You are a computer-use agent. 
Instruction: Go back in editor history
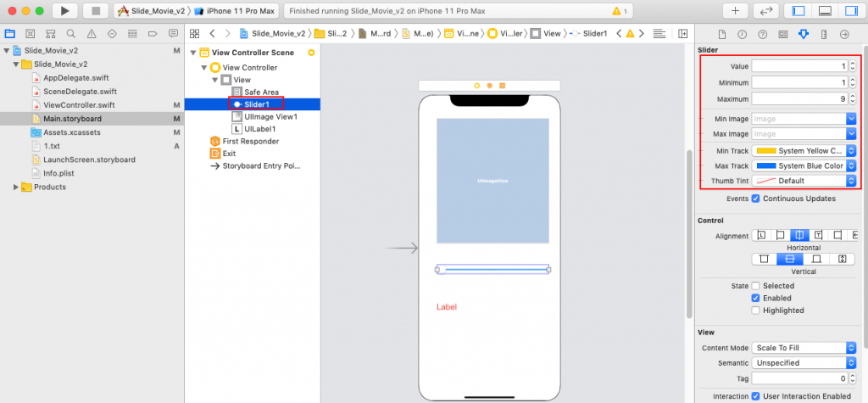tap(212, 33)
